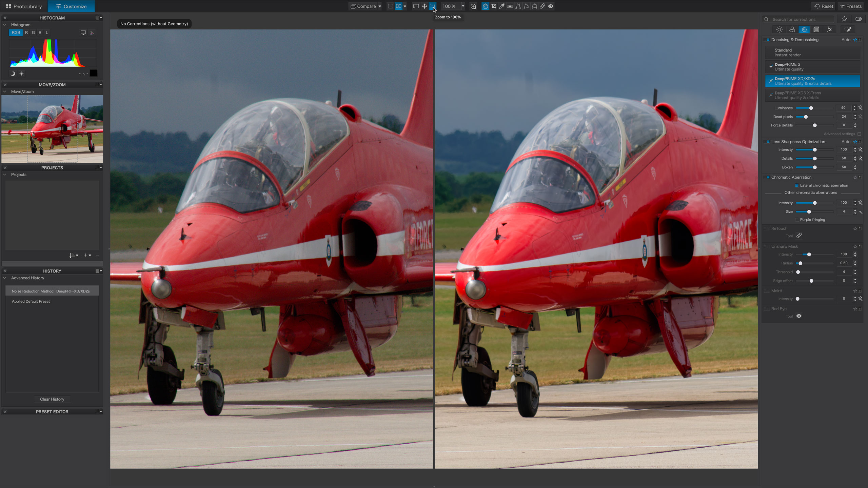Toggle show only active corrections switch
The height and width of the screenshot is (488, 868).
pos(859,19)
